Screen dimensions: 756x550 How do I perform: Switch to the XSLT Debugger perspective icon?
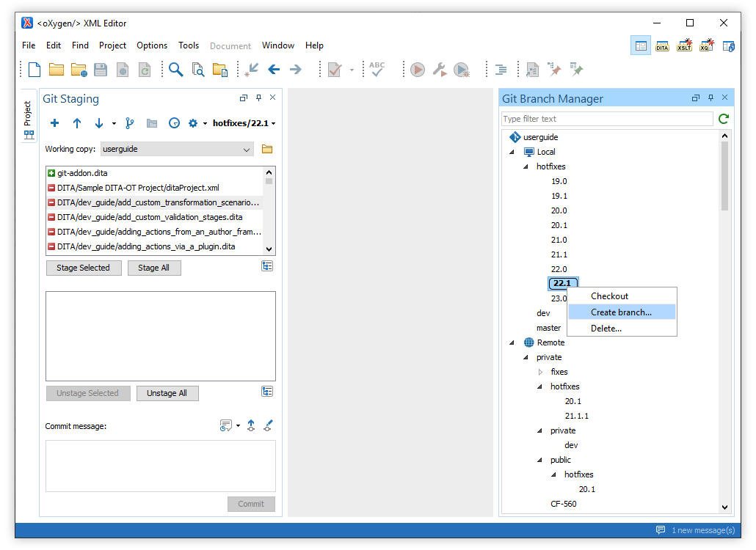tap(684, 45)
